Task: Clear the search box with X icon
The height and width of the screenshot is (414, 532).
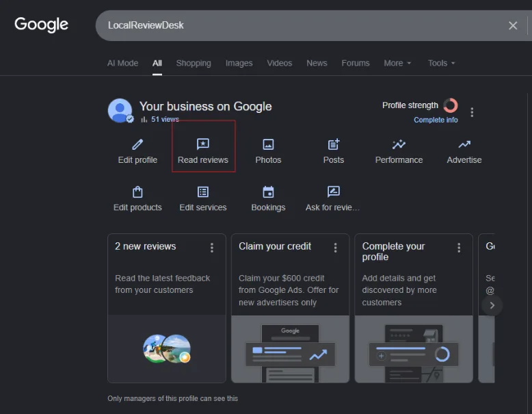Action: click(513, 25)
